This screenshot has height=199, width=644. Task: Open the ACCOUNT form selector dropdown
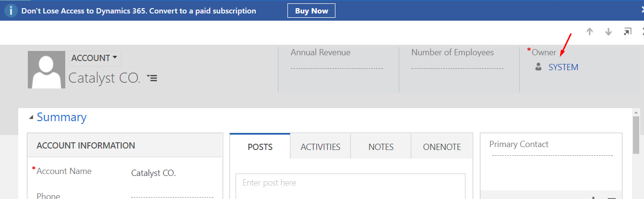point(95,58)
